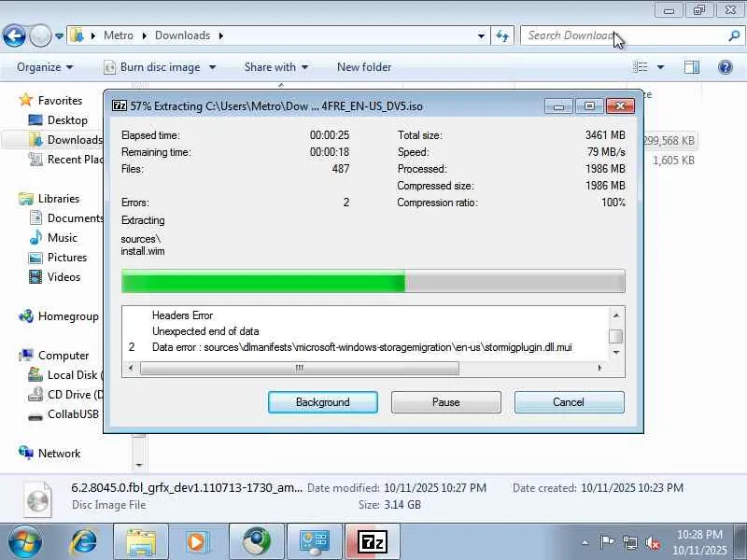Screen dimensions: 747x560
Task: Click left arrow of error list horizontal scrollbar
Action: point(131,368)
